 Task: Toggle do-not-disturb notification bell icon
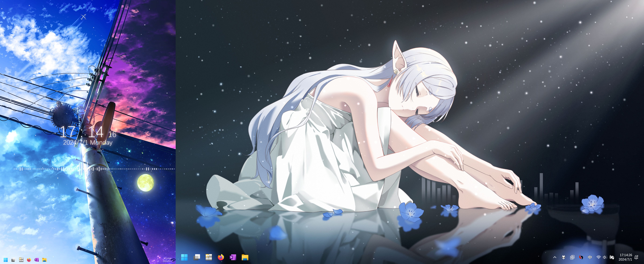pyautogui.click(x=637, y=257)
